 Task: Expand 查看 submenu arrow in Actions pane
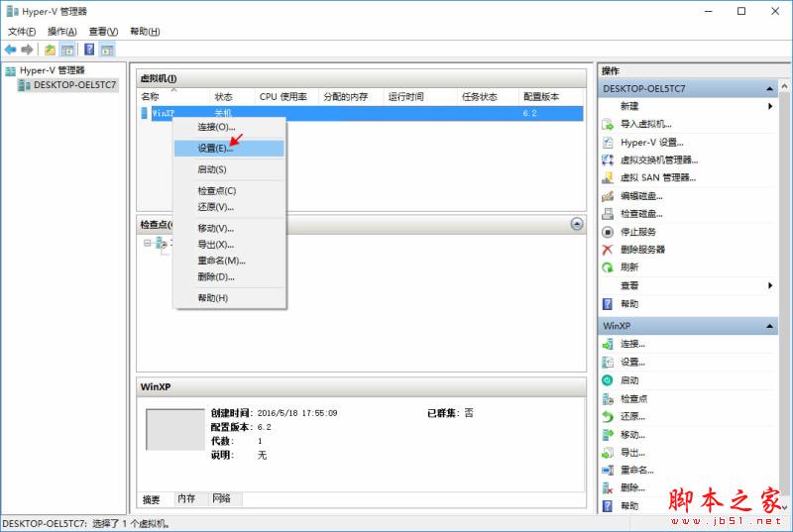[x=770, y=285]
